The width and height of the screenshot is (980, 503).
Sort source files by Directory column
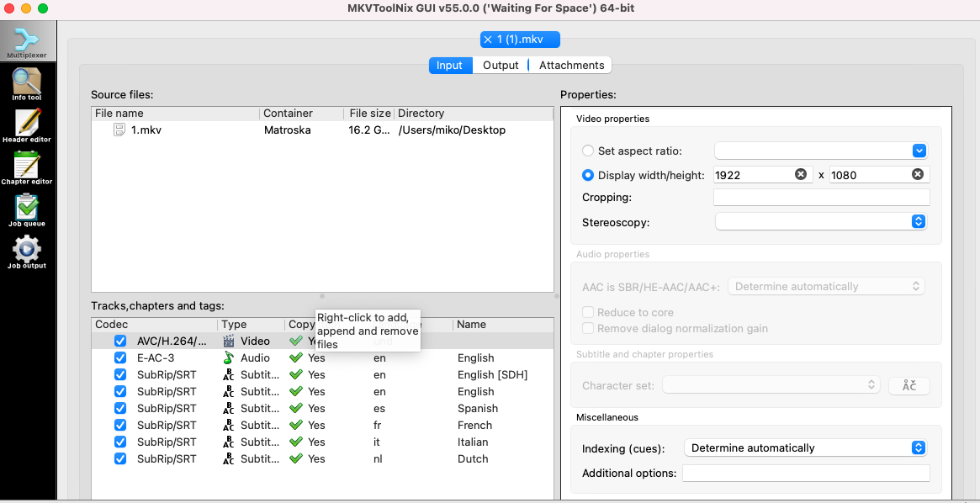click(x=474, y=113)
